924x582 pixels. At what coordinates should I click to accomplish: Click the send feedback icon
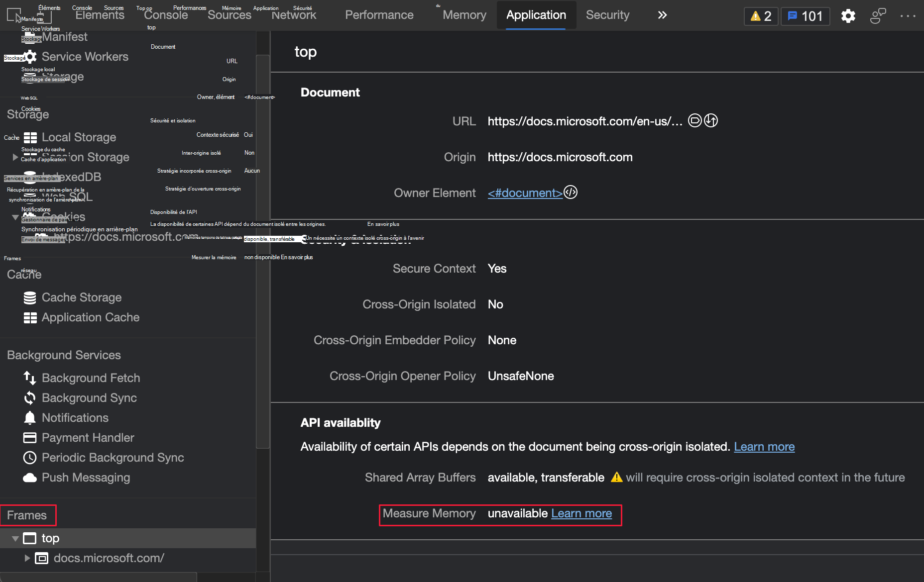pos(878,16)
